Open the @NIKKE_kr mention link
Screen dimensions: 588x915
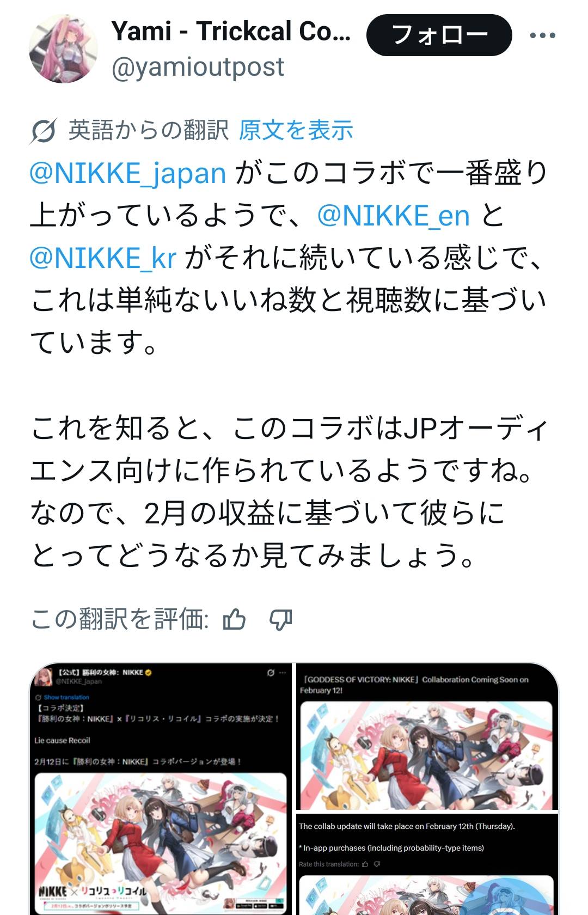tap(103, 258)
